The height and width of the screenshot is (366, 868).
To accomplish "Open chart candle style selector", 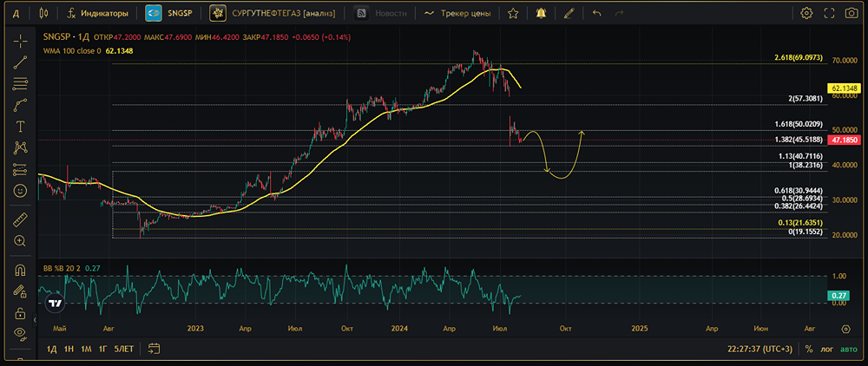I will pos(43,13).
